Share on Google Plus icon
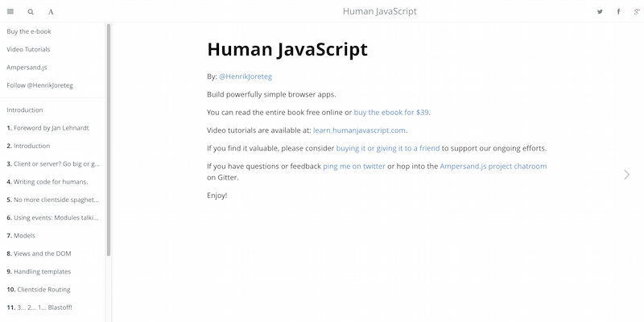The height and width of the screenshot is (322, 644). coord(637,12)
